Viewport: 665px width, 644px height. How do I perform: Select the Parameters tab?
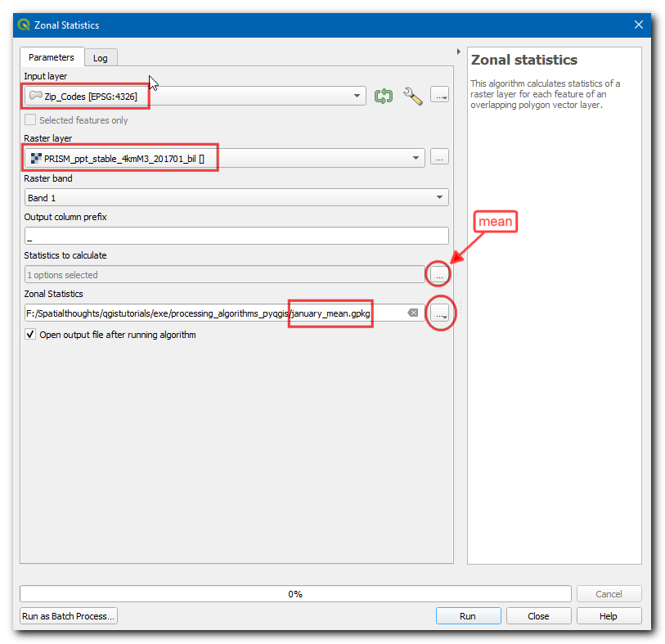(52, 57)
